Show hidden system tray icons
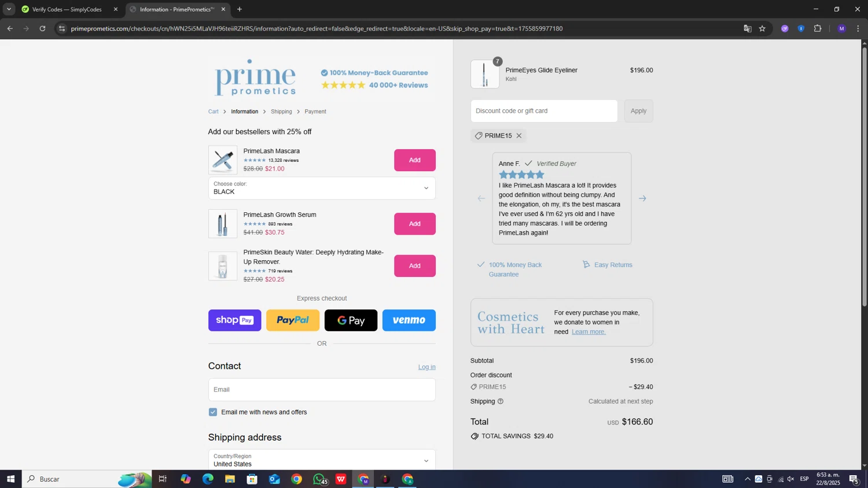868x488 pixels. 747,479
